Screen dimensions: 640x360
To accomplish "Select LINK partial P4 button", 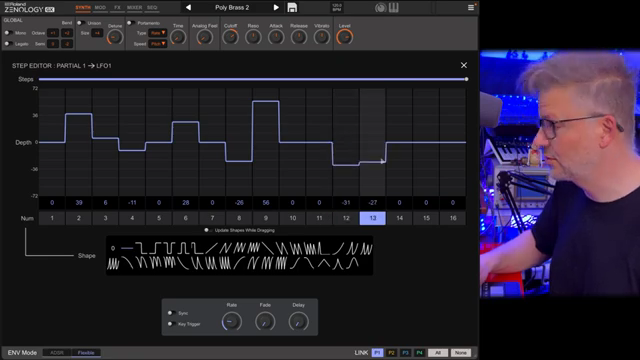I will pyautogui.click(x=419, y=353).
